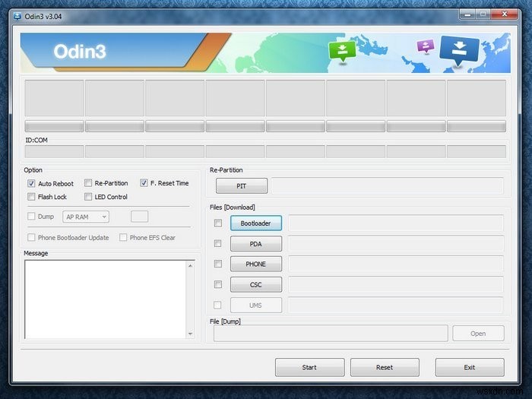Screen dimensions: 532x399
Task: Click the CSC file path field
Action: [396, 285]
